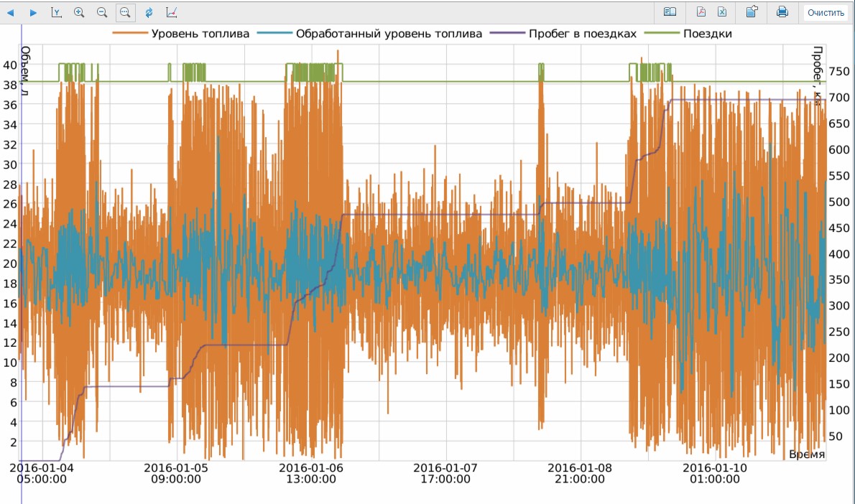Click the 2016-01-07 17:00:00 time axis label
The image size is (855, 504).
[x=445, y=473]
